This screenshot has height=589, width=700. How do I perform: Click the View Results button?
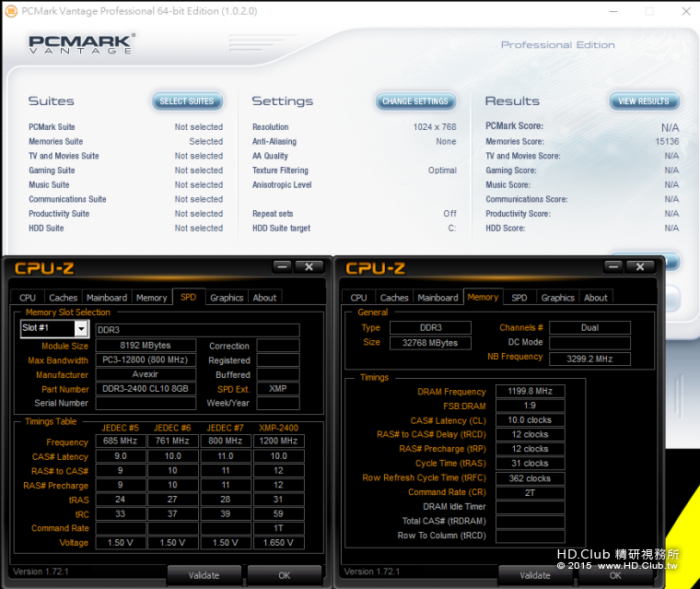[644, 101]
